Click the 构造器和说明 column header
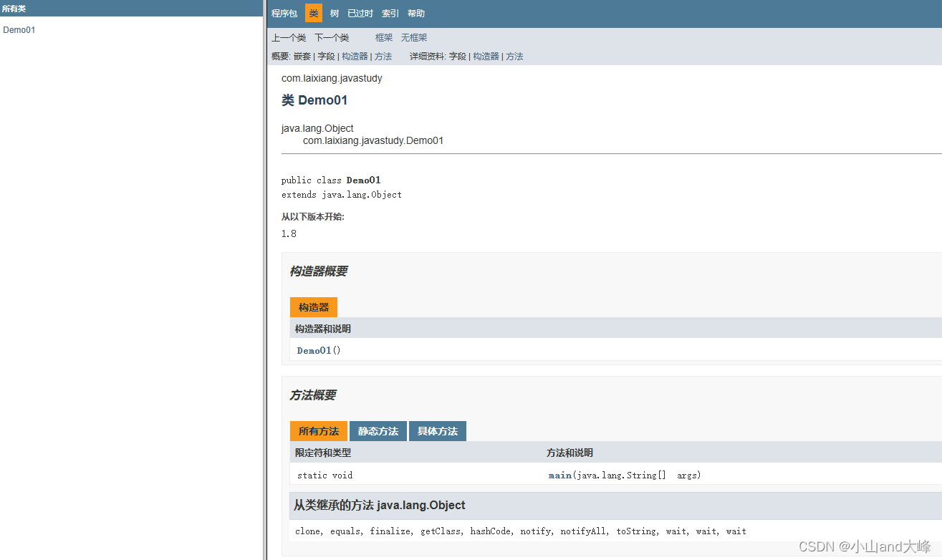The height and width of the screenshot is (560, 942). click(323, 329)
